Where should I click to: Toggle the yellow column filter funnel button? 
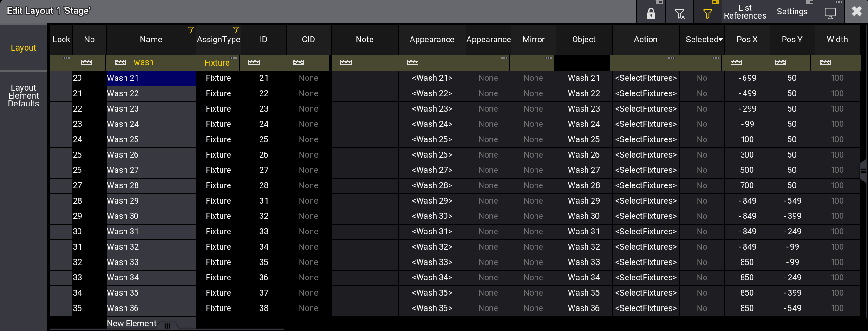point(707,13)
